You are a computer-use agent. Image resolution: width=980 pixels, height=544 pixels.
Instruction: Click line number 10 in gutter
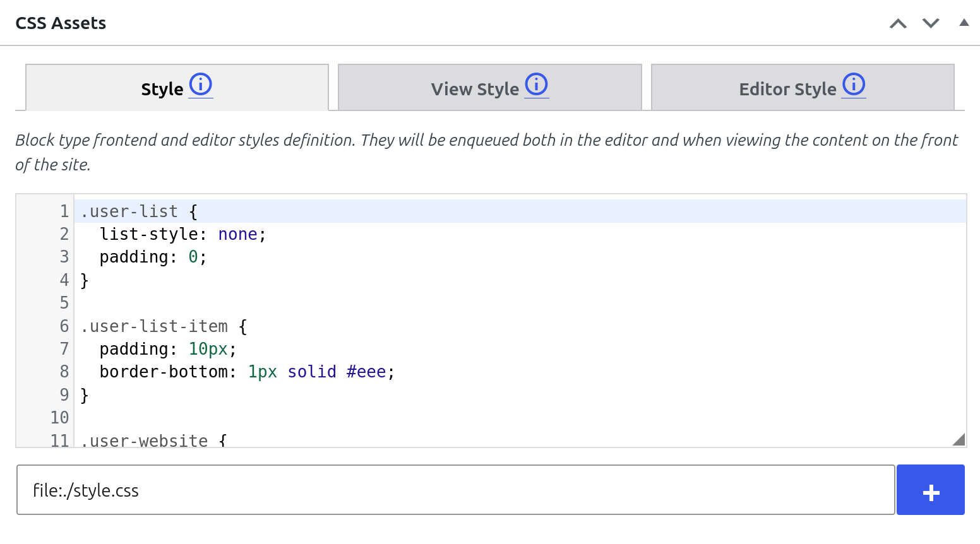coord(59,418)
